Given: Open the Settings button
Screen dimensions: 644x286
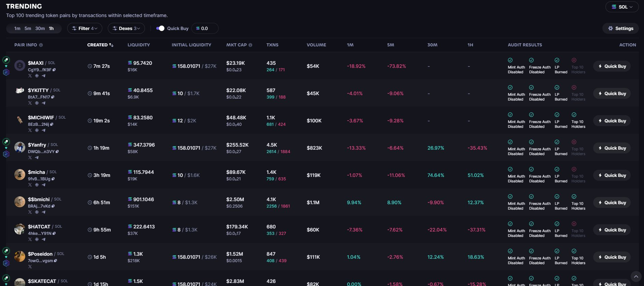Looking at the screenshot, I should (620, 28).
